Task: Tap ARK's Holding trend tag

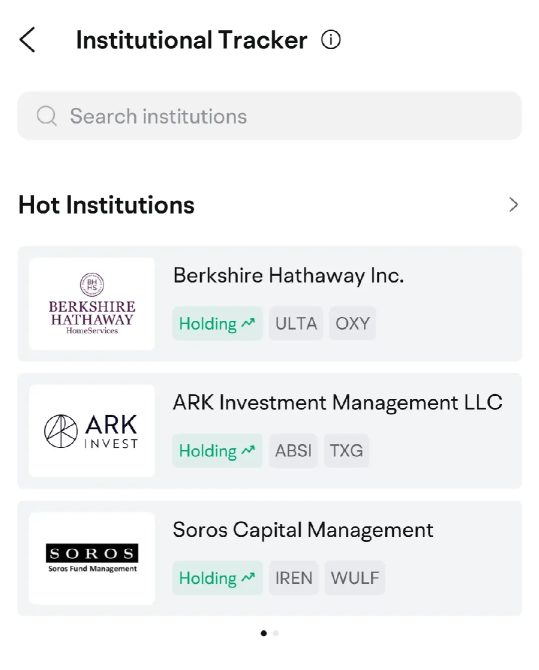Action: click(217, 450)
